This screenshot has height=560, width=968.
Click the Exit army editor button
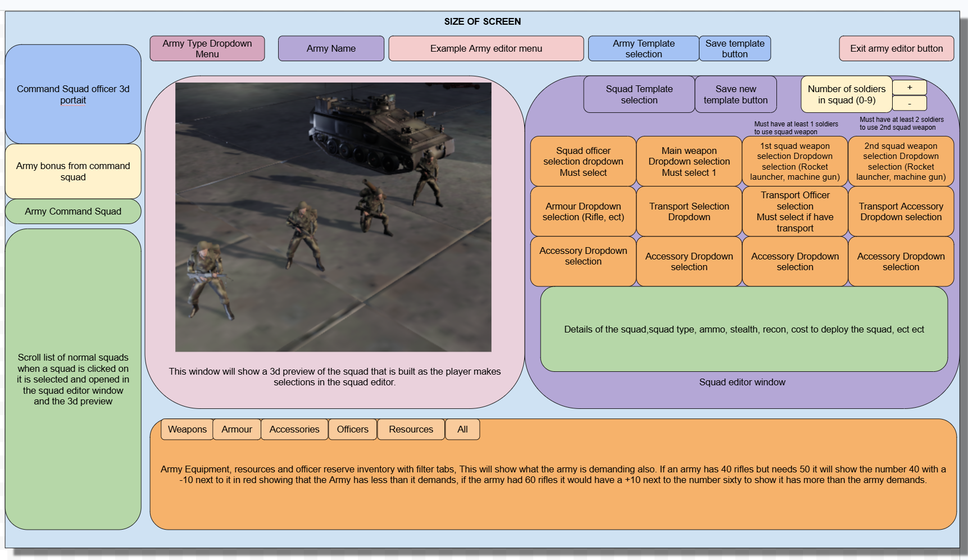[897, 48]
